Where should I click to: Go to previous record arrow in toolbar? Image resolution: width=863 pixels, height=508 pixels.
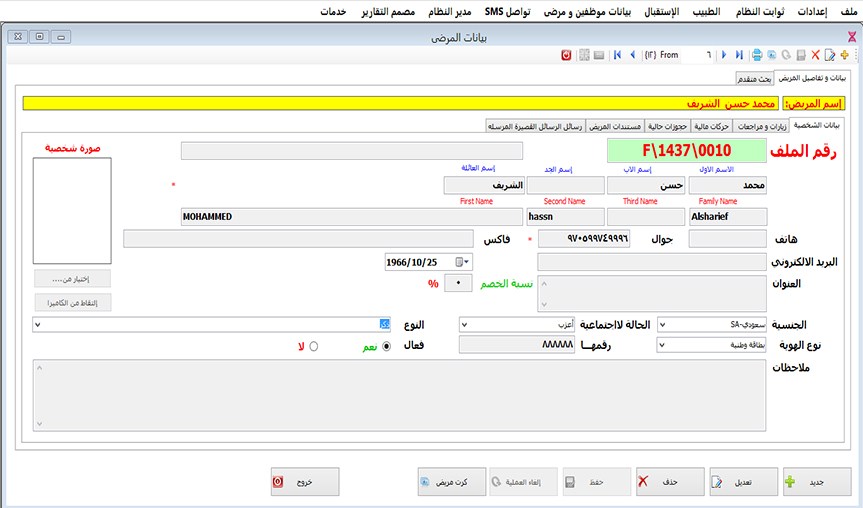[632, 55]
